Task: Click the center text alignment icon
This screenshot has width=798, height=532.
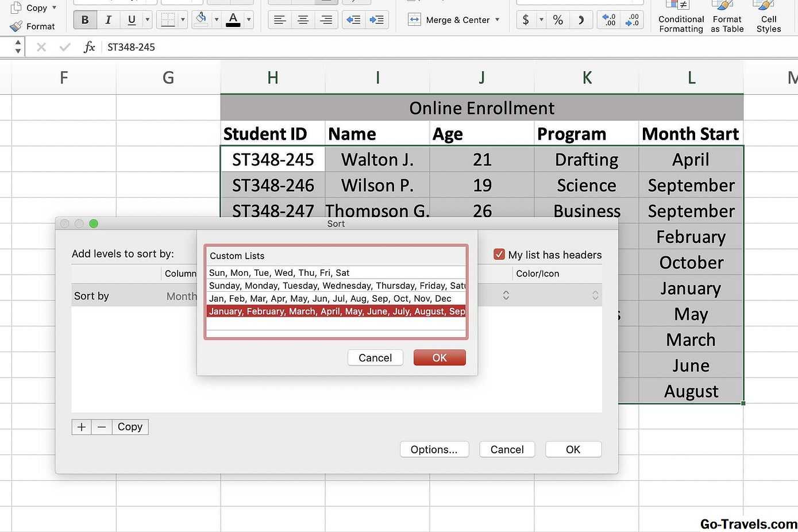Action: [303, 20]
